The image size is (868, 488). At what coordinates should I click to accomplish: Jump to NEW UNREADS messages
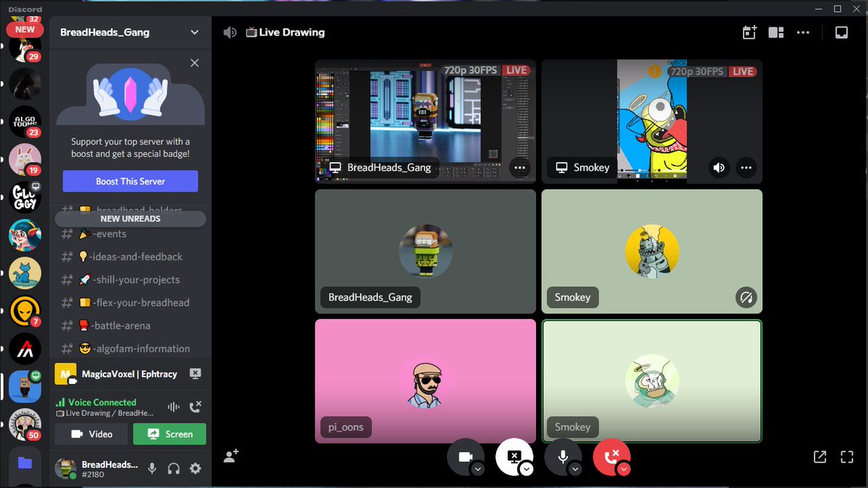[130, 218]
